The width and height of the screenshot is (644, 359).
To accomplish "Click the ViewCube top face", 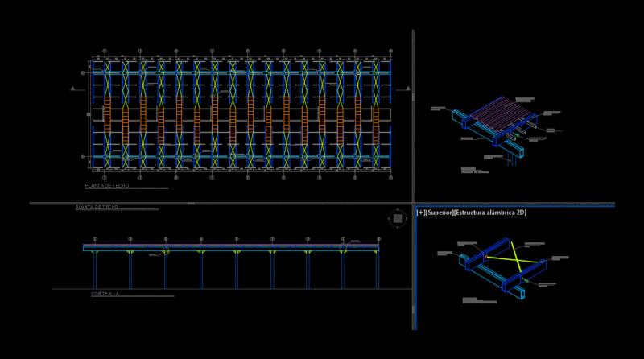I will tap(397, 218).
